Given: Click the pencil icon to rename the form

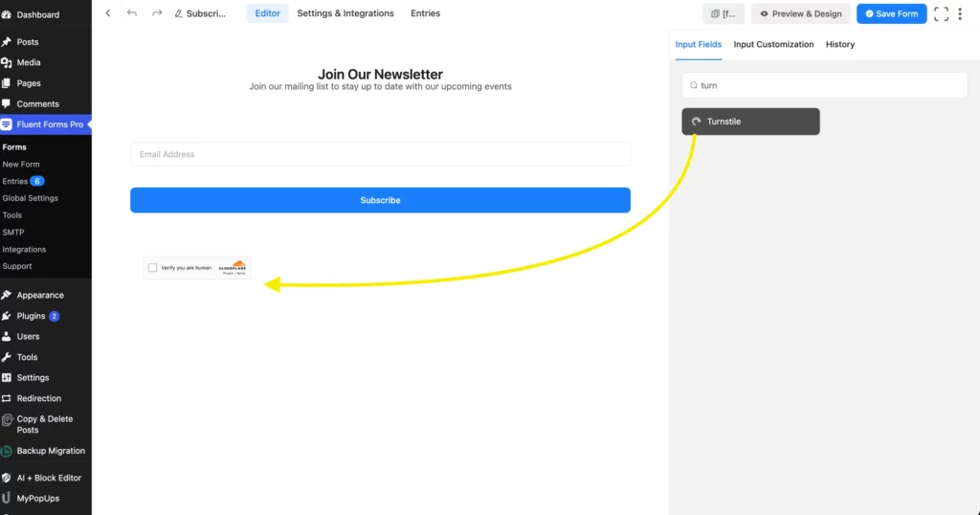Looking at the screenshot, I should coord(179,13).
